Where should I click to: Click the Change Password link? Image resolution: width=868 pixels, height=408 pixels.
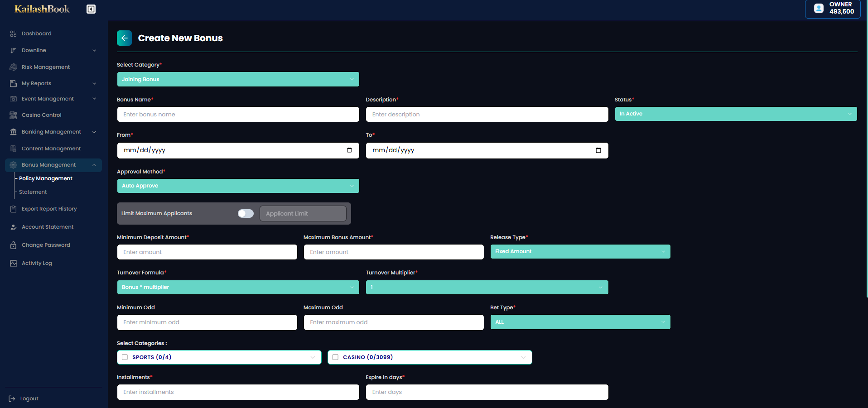click(x=46, y=245)
